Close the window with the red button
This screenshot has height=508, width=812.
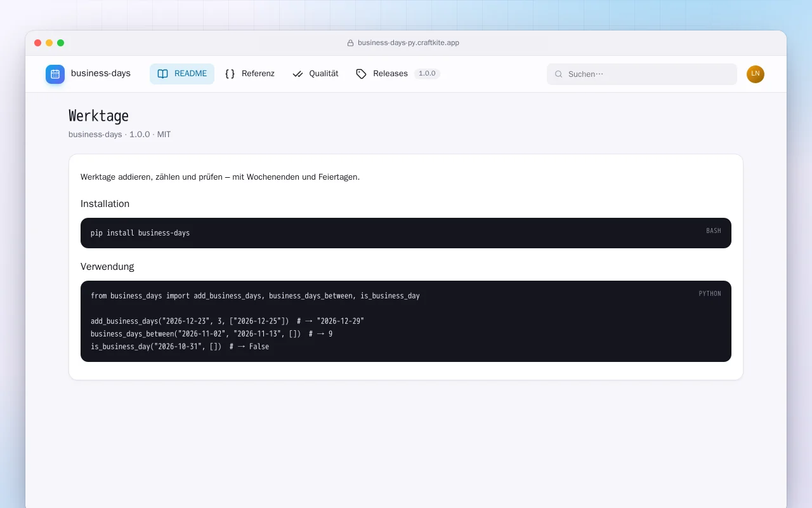(x=38, y=43)
